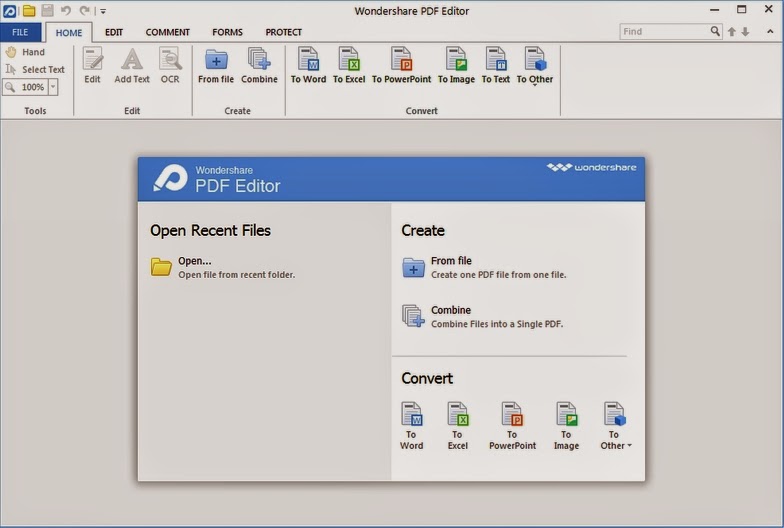Viewport: 784px width, 528px height.
Task: Click To PowerPoint in welcome Convert section
Action: (x=512, y=426)
